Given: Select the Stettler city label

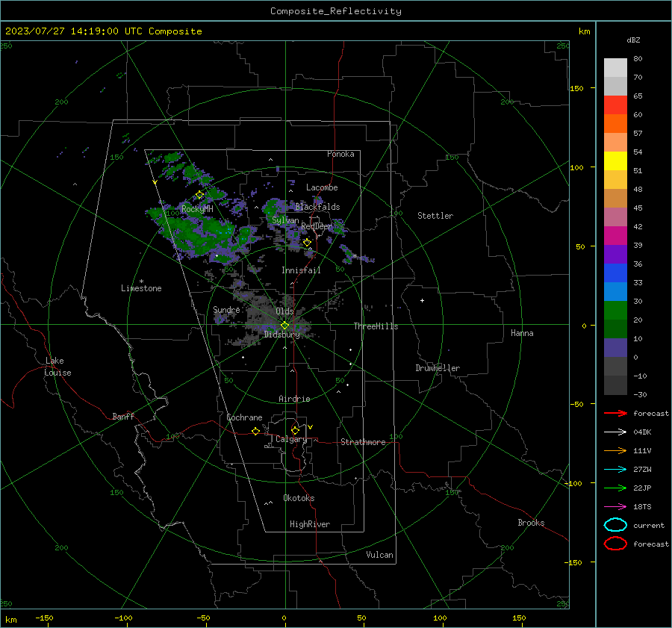Looking at the screenshot, I should 435,216.
